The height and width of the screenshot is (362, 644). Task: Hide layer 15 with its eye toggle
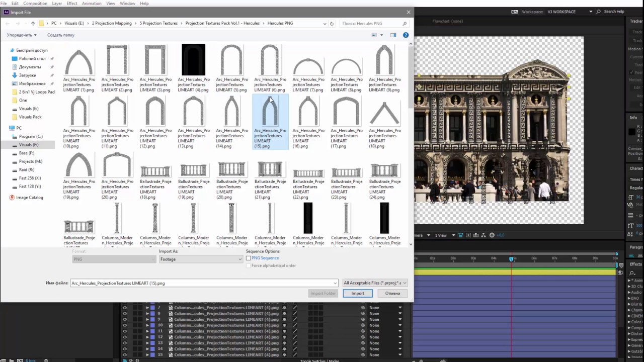125,355
